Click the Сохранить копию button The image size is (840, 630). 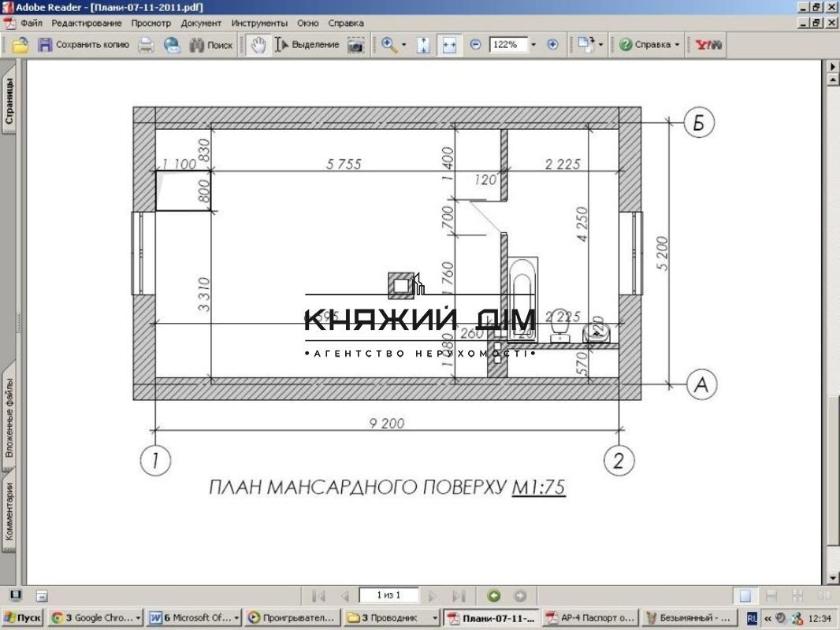pyautogui.click(x=84, y=45)
